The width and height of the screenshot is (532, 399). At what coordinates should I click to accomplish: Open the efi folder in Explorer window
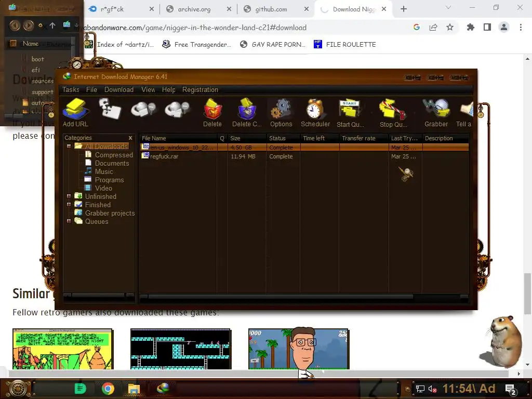pos(36,70)
